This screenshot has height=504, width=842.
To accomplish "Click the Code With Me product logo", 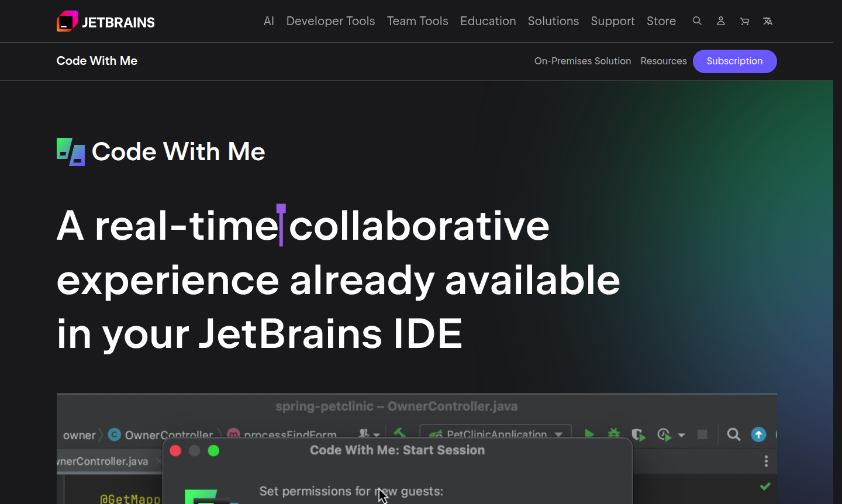I will [71, 152].
